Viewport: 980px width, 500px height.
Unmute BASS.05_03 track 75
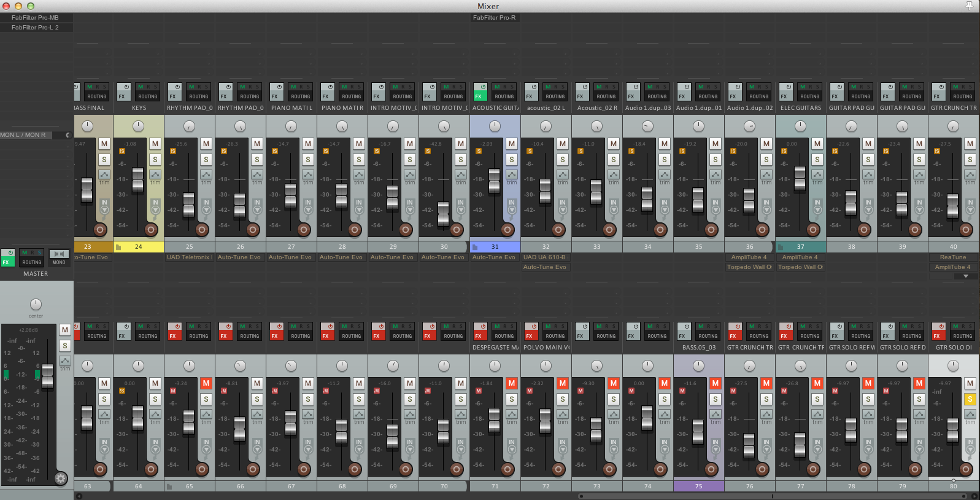tap(716, 383)
